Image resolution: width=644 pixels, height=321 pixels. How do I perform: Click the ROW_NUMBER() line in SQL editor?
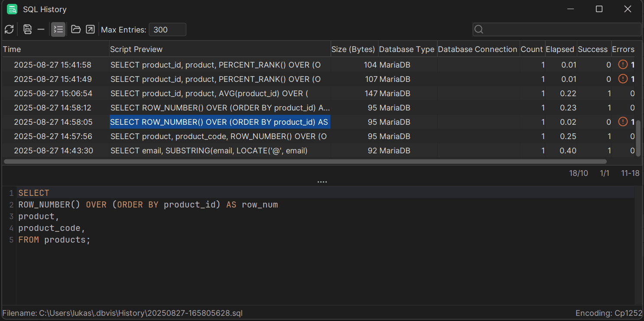(148, 204)
